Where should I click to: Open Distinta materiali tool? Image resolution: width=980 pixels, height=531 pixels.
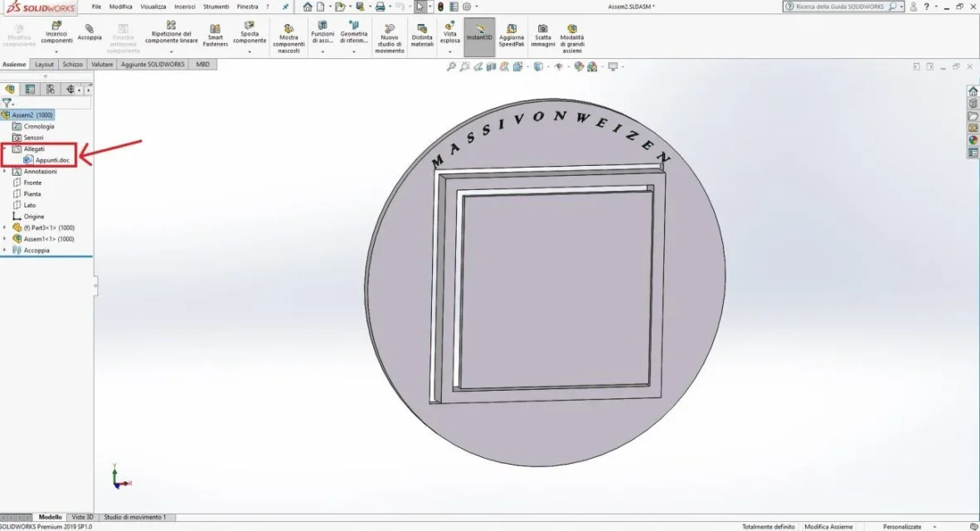click(x=422, y=35)
